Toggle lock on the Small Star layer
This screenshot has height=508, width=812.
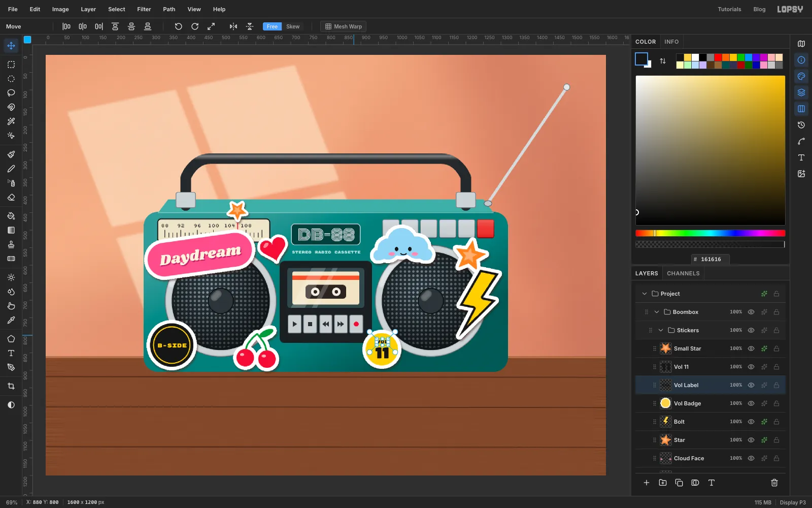pos(776,348)
